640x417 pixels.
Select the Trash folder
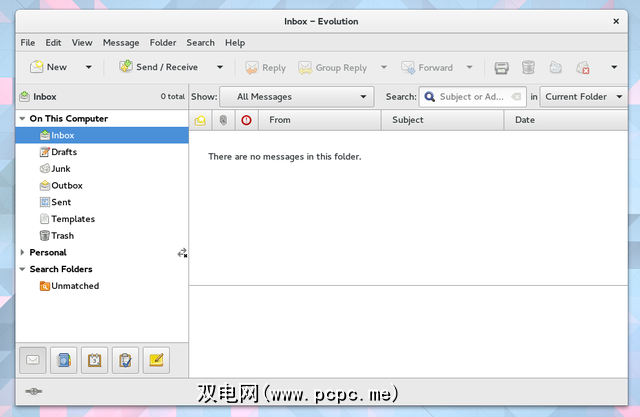point(102,235)
